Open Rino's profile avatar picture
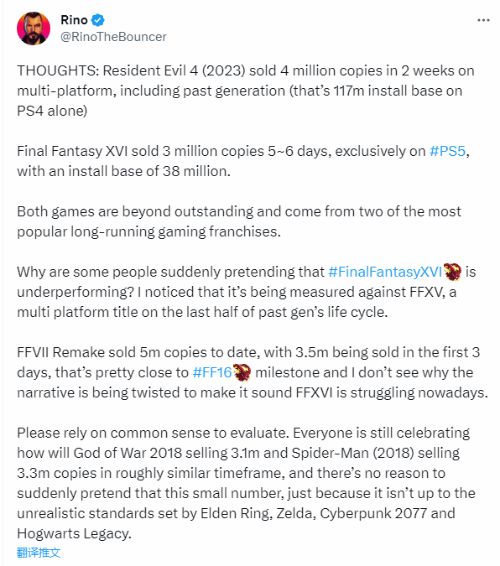Viewport: 500px width, 566px height. pyautogui.click(x=34, y=28)
